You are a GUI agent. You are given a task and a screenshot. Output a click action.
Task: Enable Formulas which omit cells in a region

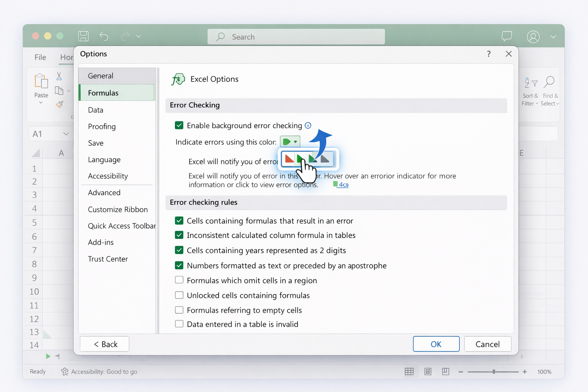click(x=179, y=280)
